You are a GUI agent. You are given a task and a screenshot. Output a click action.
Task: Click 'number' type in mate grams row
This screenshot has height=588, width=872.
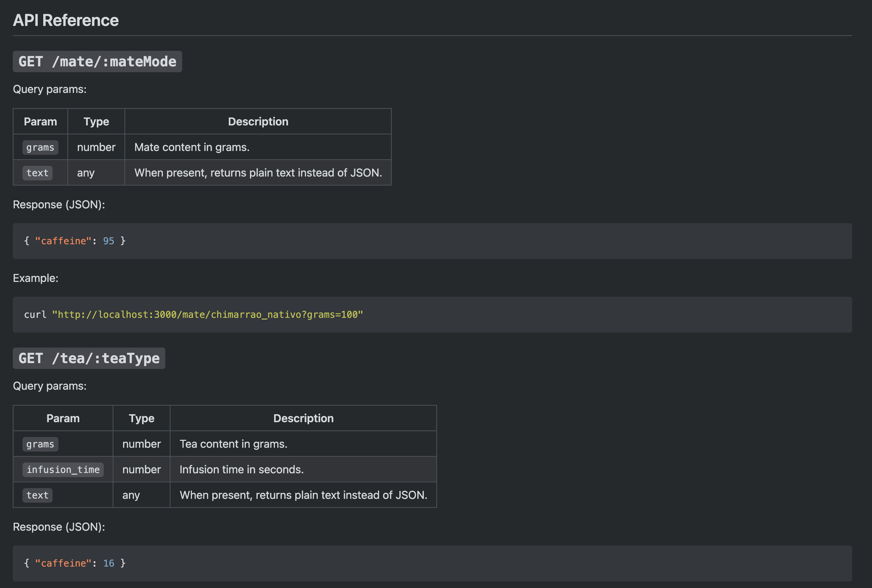point(96,147)
